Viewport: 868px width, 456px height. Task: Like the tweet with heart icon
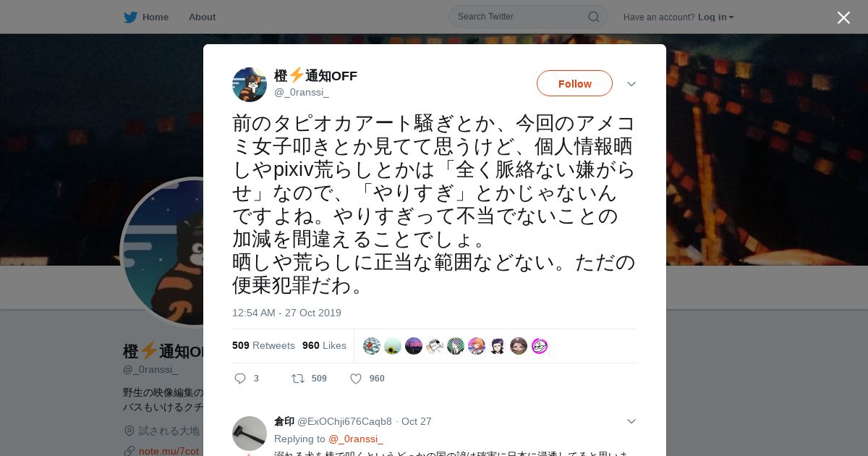356,379
